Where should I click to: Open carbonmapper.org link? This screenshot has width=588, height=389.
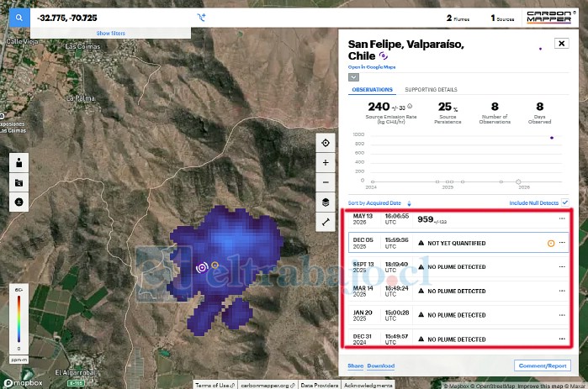pyautogui.click(x=268, y=386)
